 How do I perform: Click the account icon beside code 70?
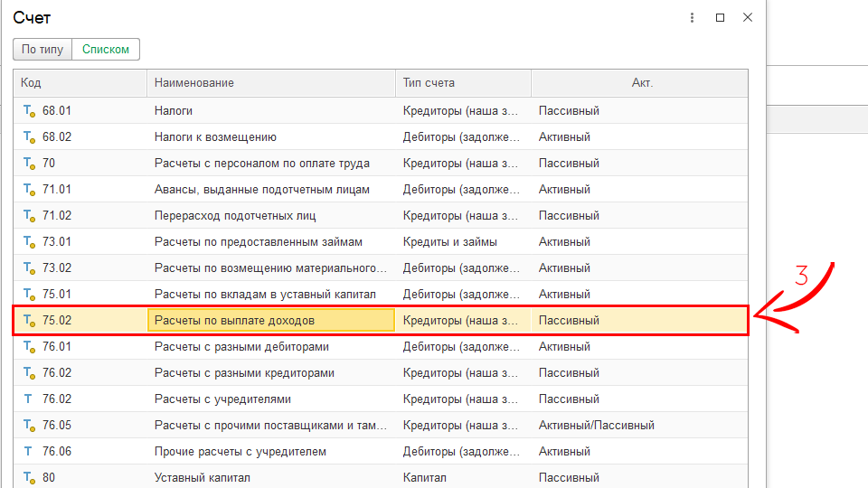click(x=29, y=164)
